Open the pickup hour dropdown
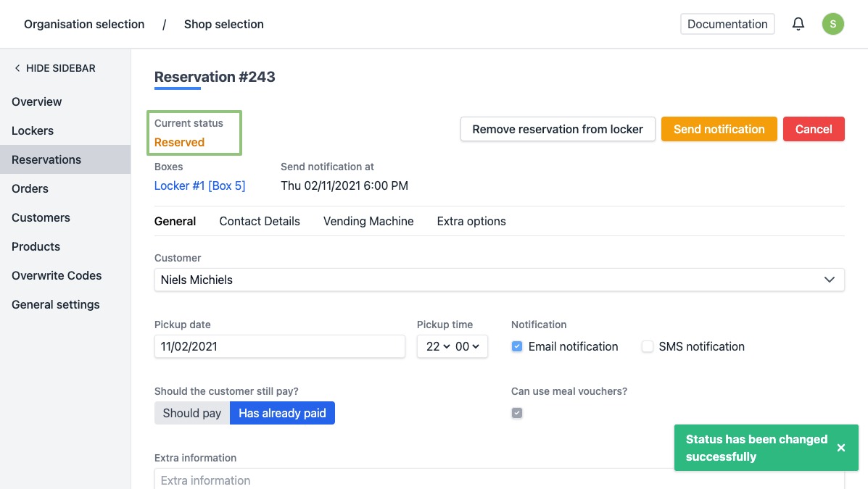This screenshot has width=868, height=489. 438,346
